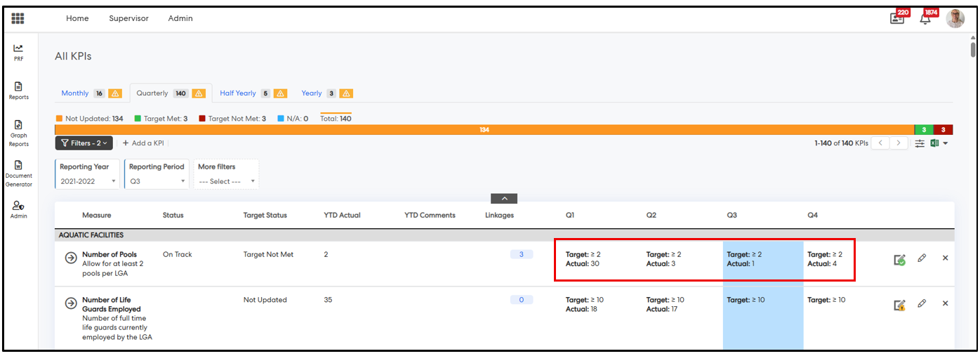The width and height of the screenshot is (980, 356).
Task: Open the Reporting Year dropdown
Action: point(88,181)
